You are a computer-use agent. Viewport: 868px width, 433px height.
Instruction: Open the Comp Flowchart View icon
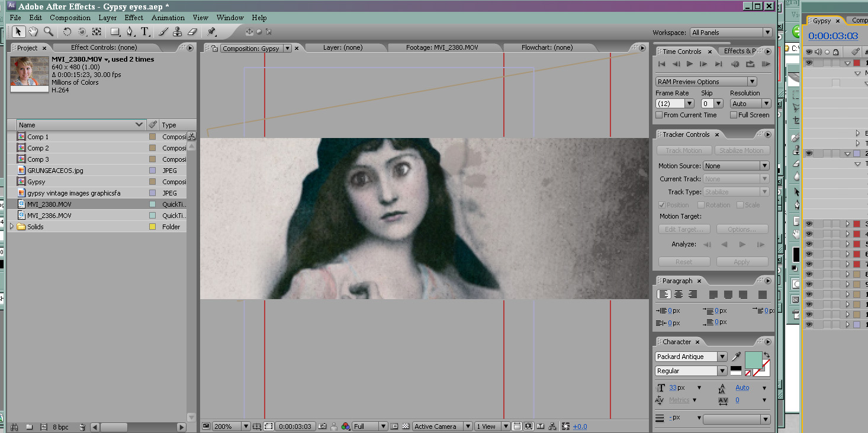[x=552, y=426]
